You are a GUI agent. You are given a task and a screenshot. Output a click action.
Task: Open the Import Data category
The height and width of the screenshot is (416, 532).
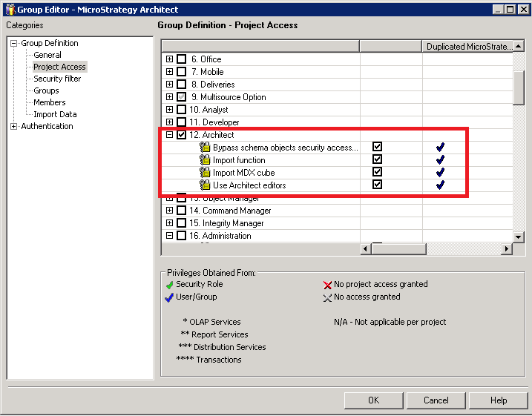coord(55,114)
